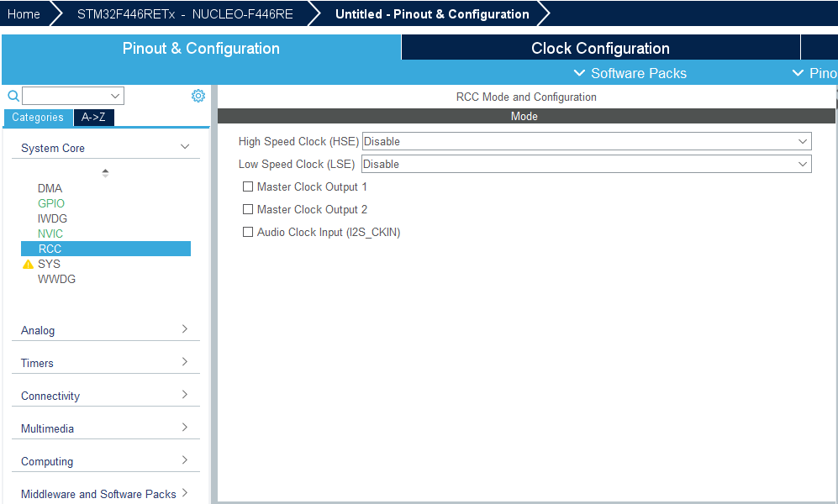Enable Master Clock Output 2
The image size is (838, 504).
coord(248,209)
